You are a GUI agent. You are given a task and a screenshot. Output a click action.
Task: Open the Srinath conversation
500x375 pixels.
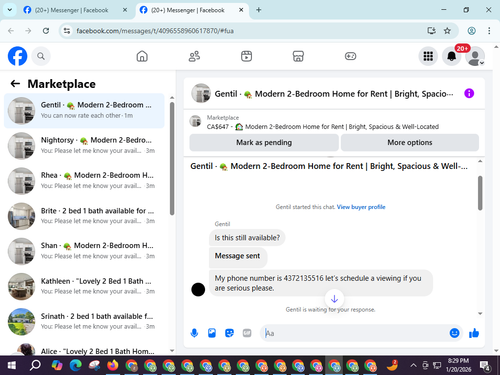click(84, 321)
